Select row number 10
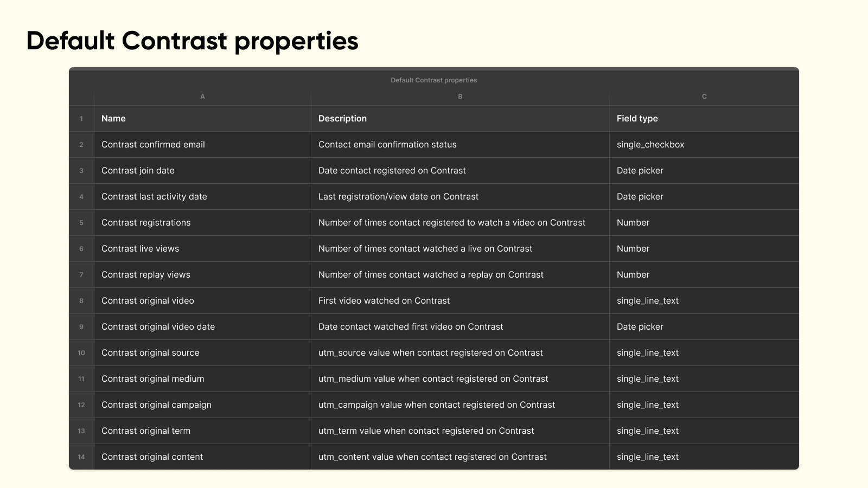Image resolution: width=868 pixels, height=488 pixels. coord(81,352)
